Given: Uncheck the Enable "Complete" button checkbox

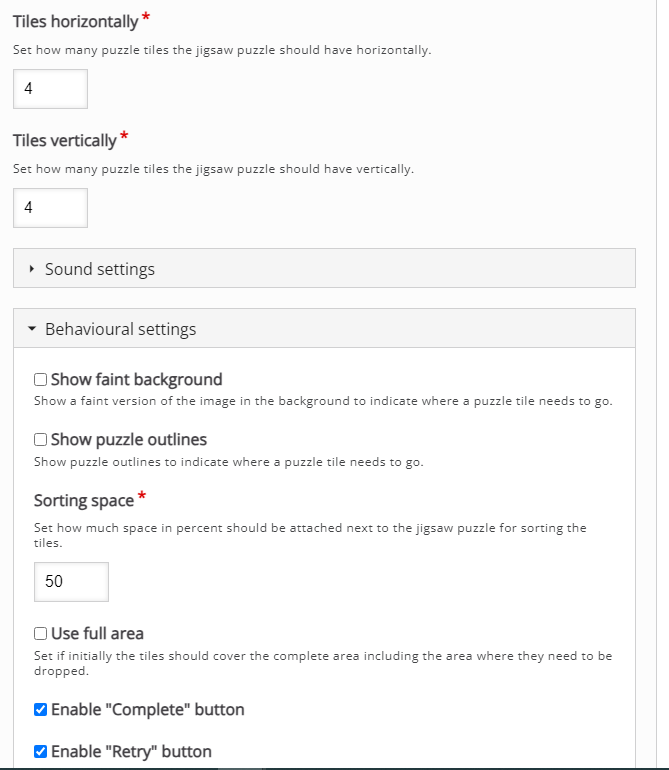Looking at the screenshot, I should pos(41,710).
